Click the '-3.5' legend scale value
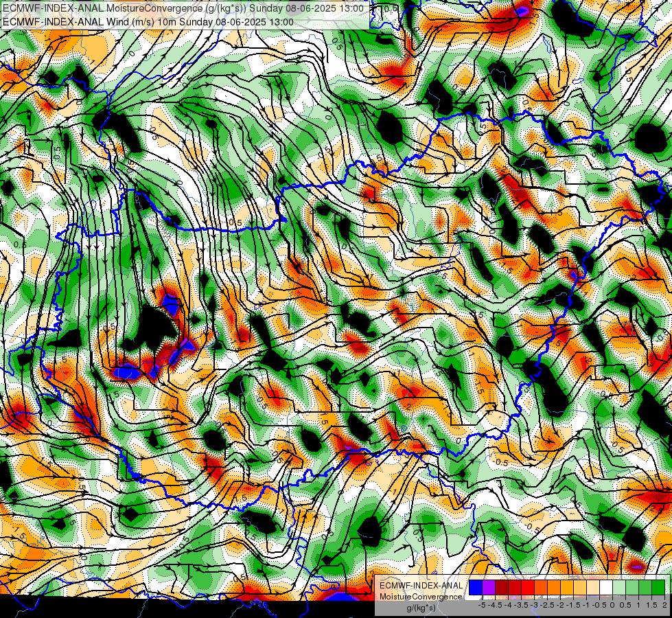 (x=522, y=605)
